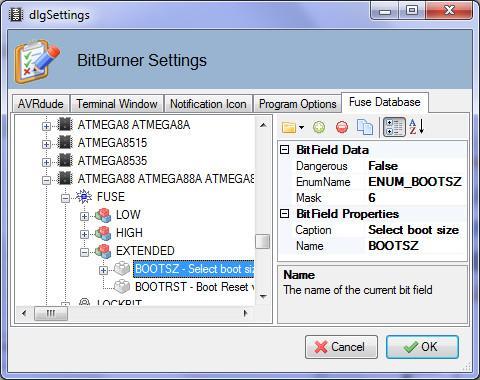Image resolution: width=480 pixels, height=380 pixels.
Task: Click the dlgSettings title bar icon
Action: pos(16,15)
